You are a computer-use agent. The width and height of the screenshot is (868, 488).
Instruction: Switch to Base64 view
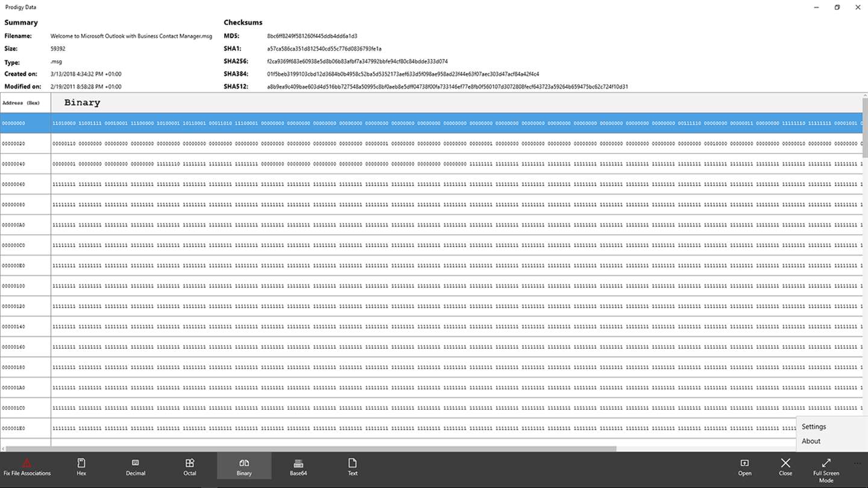(298, 467)
